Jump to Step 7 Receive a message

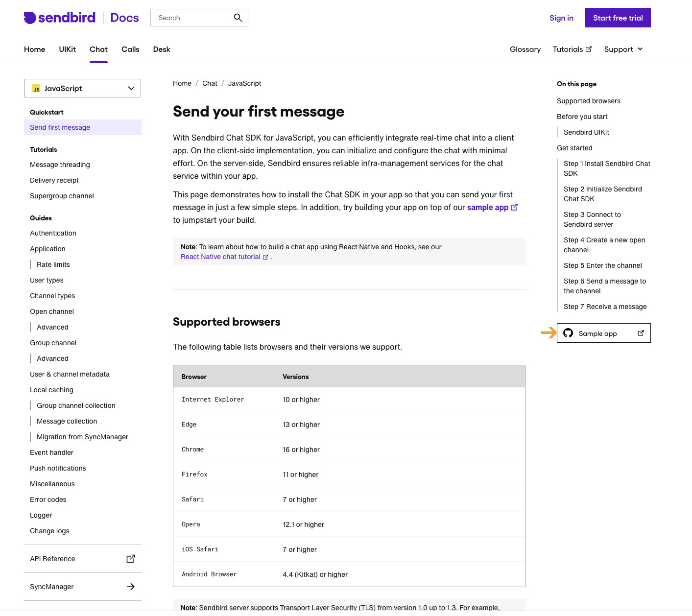[x=605, y=307]
